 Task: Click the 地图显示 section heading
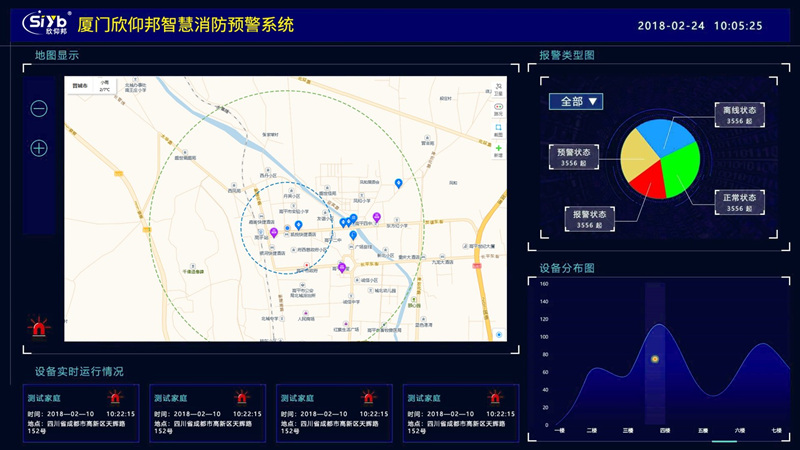tap(57, 55)
